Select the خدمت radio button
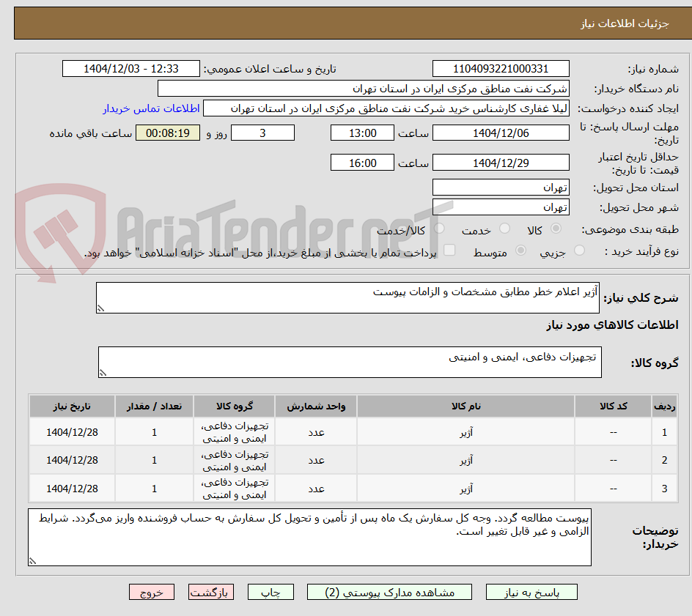The image size is (692, 616). click(504, 229)
